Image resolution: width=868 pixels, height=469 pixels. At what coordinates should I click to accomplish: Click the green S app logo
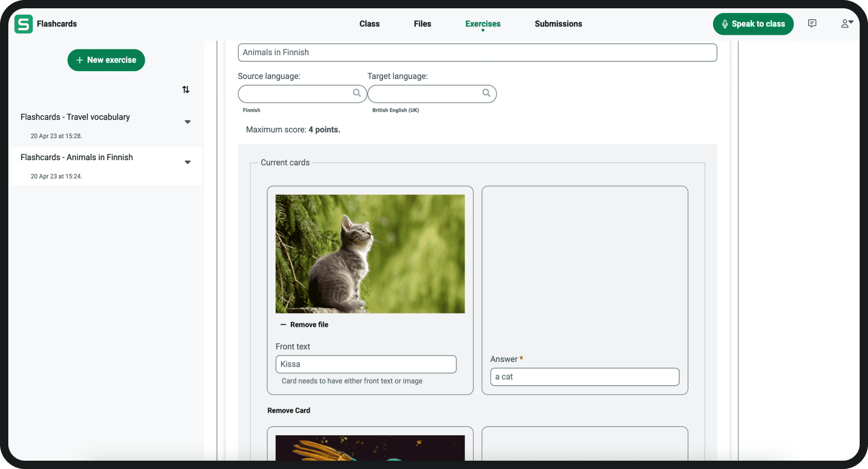click(x=23, y=24)
